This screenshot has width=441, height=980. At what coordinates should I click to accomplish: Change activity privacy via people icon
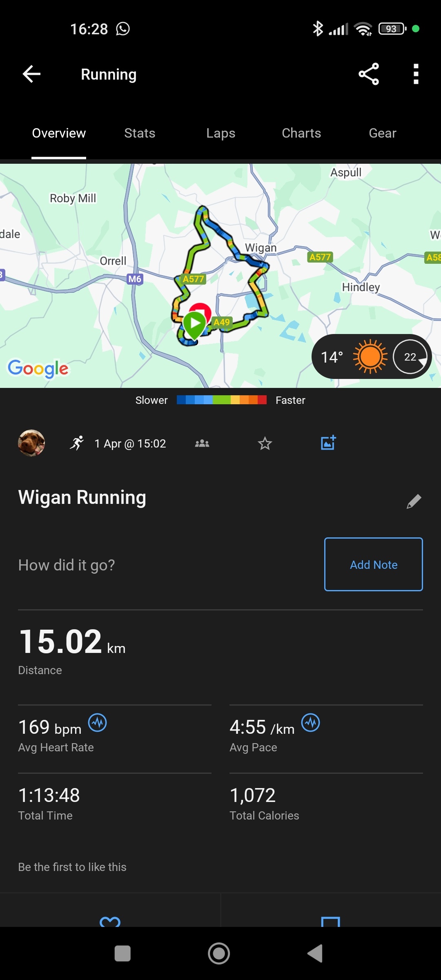coord(202,443)
